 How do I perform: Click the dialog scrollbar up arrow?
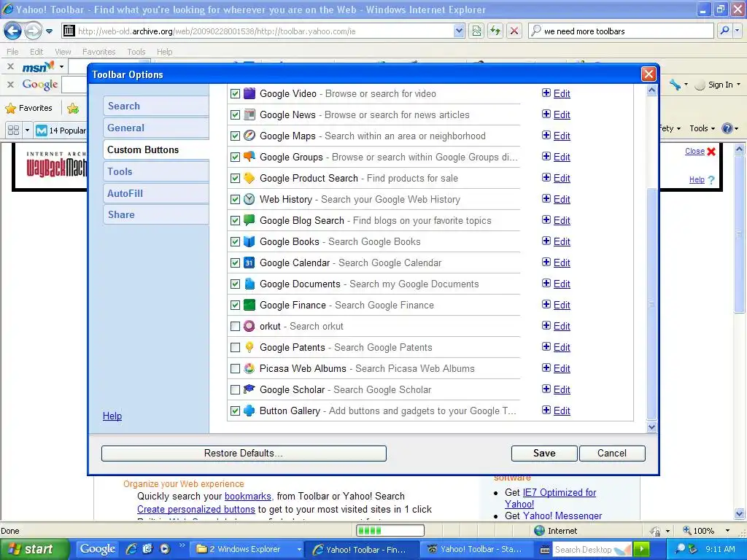click(x=651, y=90)
